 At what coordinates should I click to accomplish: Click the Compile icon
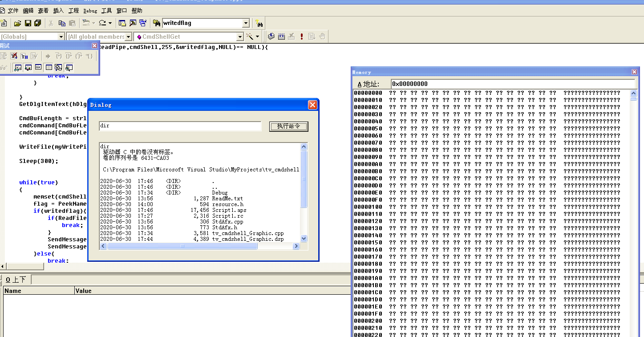point(271,37)
